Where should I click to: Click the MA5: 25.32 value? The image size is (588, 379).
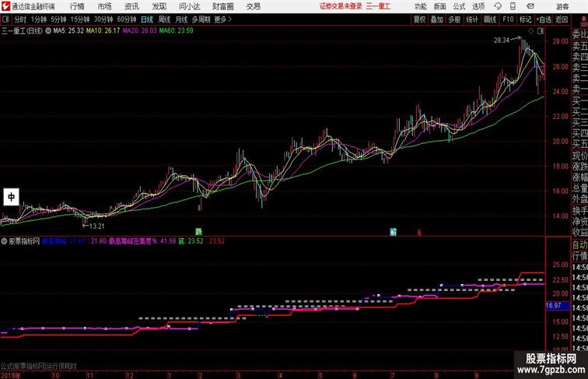click(68, 31)
